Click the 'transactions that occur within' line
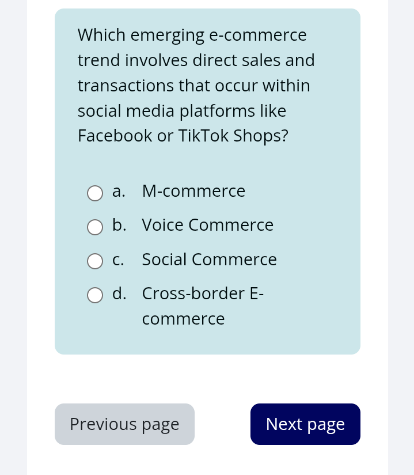This screenshot has height=475, width=414. [x=194, y=86]
